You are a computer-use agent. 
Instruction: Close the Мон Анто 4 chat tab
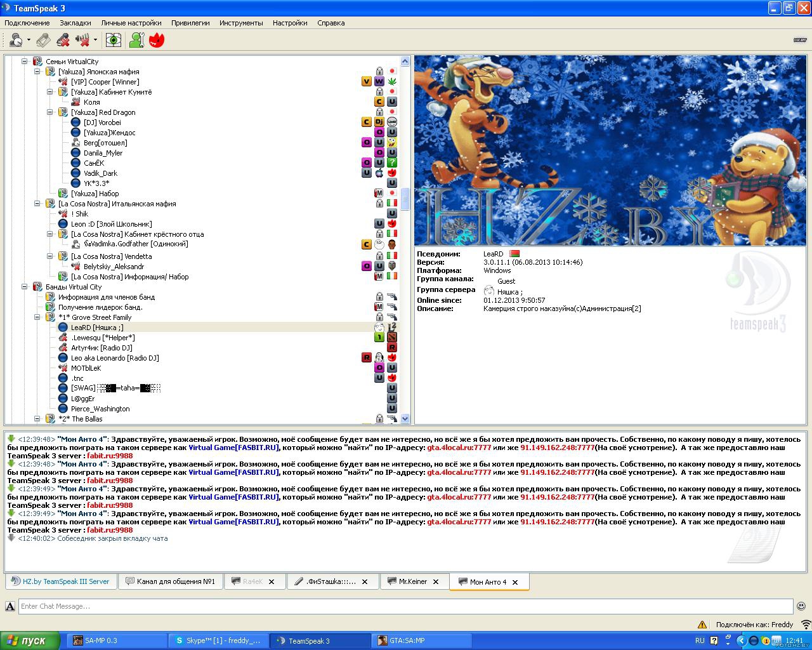click(515, 582)
